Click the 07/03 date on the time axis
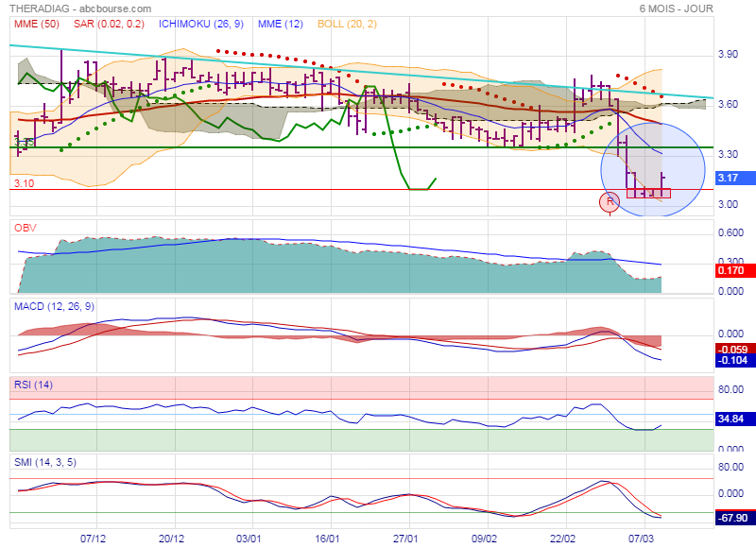Viewport: 756px width, 548px height. point(641,539)
